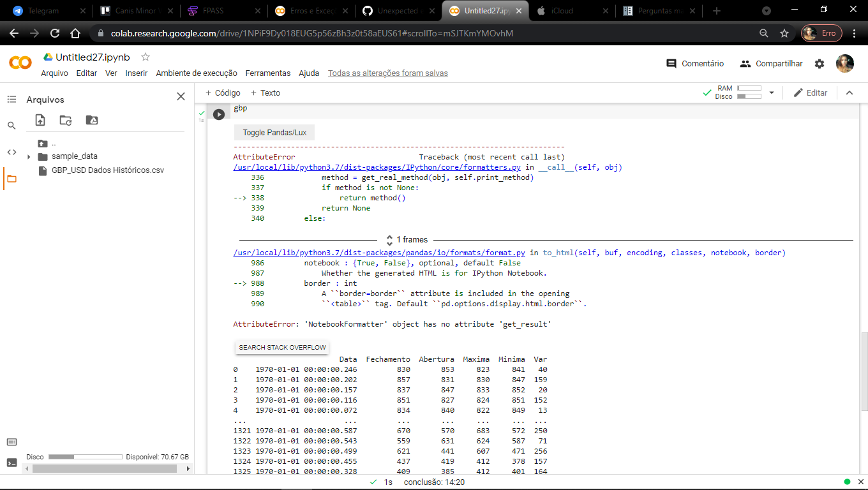Refresh the file browser
Screen dimensions: 868x490
65,120
